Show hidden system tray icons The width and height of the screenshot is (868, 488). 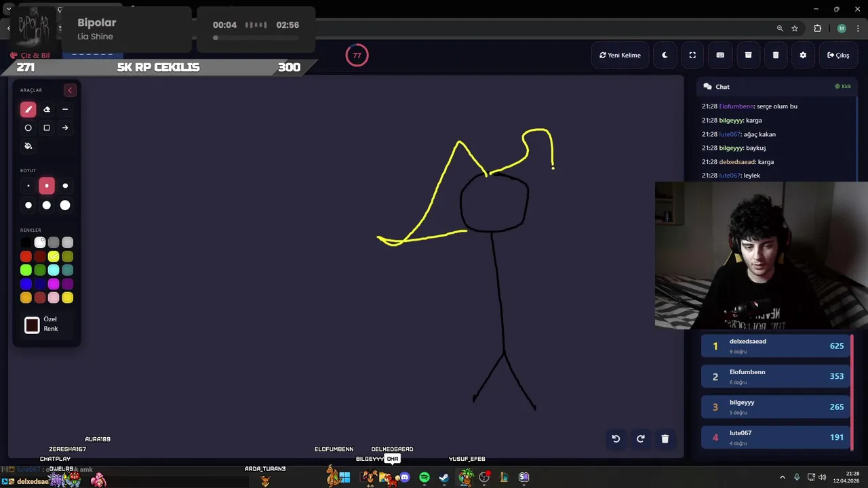(x=782, y=478)
